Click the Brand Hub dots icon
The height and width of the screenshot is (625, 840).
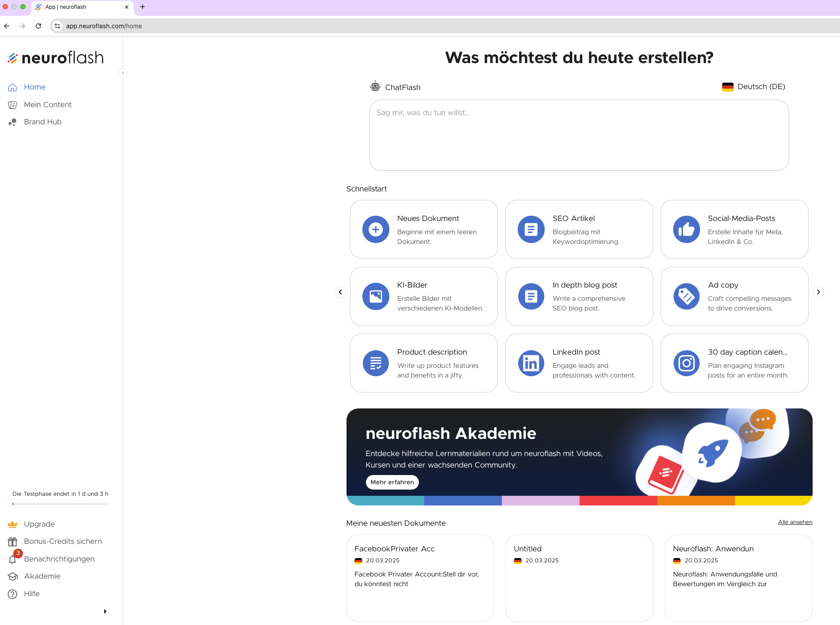tap(12, 122)
